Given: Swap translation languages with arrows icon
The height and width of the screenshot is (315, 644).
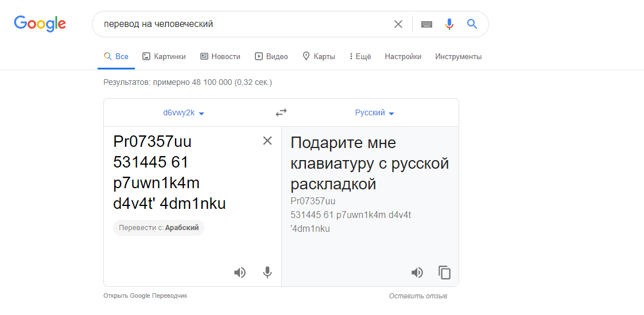Looking at the screenshot, I should click(281, 112).
